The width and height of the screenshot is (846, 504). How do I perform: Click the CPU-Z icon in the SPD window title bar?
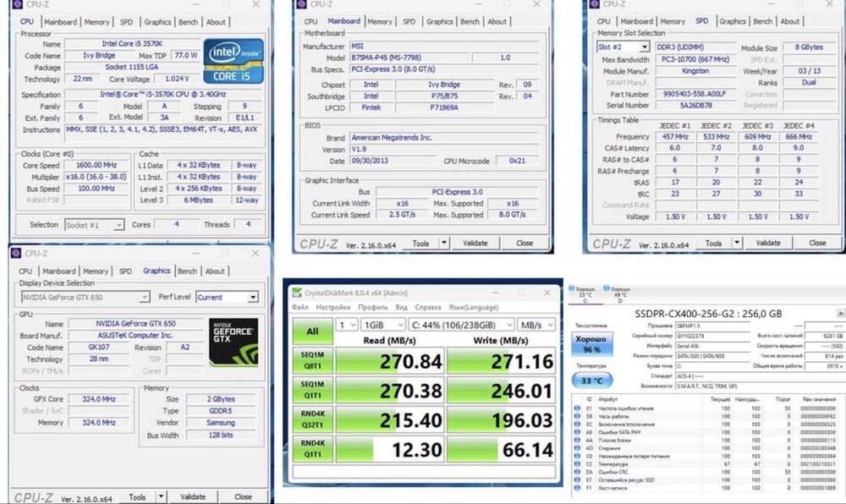(595, 3)
